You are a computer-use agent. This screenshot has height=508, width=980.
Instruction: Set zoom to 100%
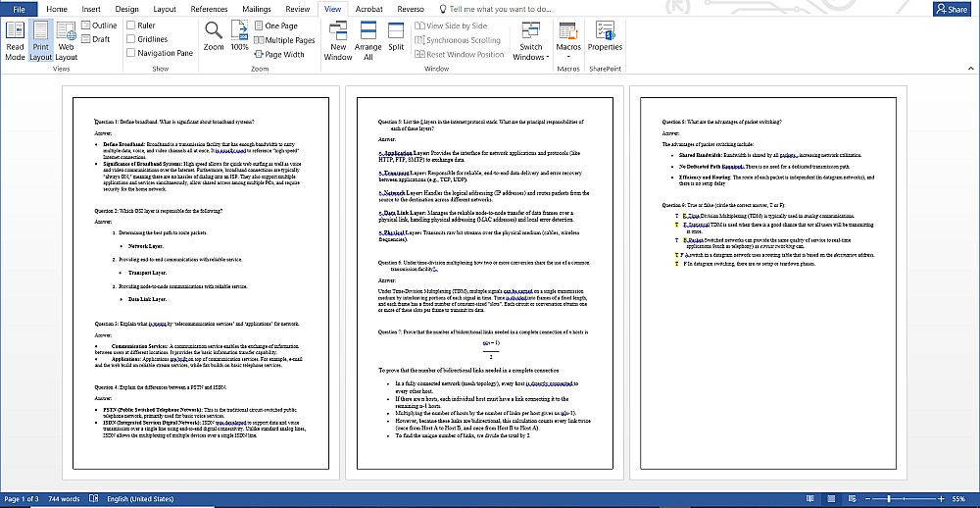(x=239, y=36)
